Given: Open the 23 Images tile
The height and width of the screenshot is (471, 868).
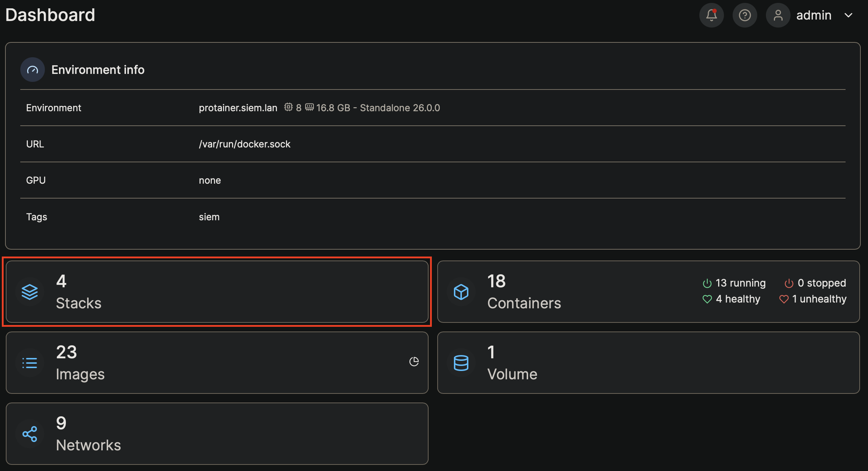Looking at the screenshot, I should [217, 363].
